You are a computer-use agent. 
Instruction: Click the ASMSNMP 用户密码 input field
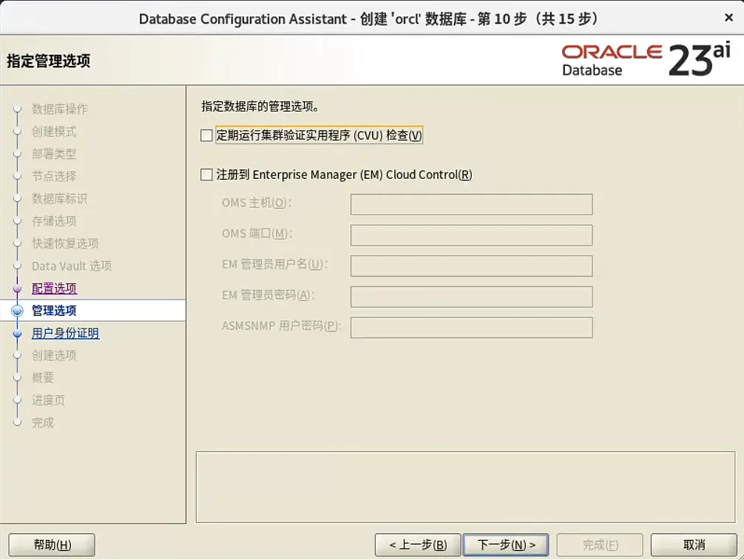click(x=471, y=328)
